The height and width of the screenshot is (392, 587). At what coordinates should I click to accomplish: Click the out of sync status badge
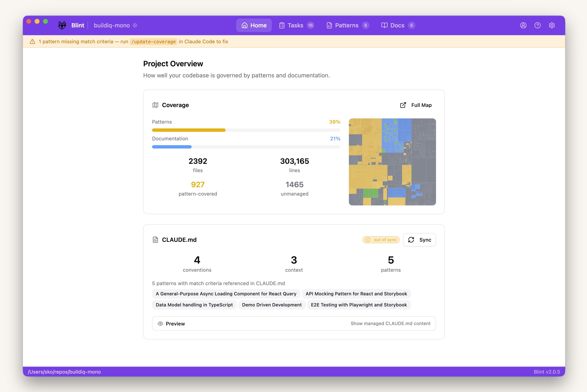(381, 240)
